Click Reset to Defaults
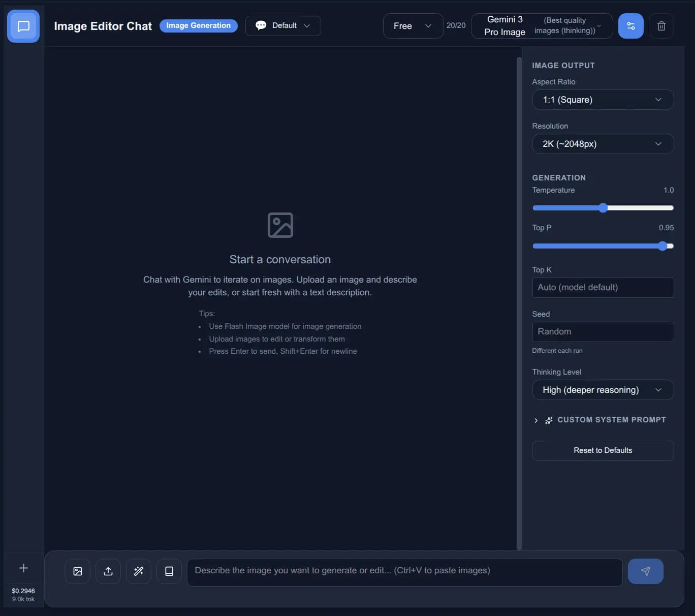This screenshot has height=616, width=695. [603, 450]
